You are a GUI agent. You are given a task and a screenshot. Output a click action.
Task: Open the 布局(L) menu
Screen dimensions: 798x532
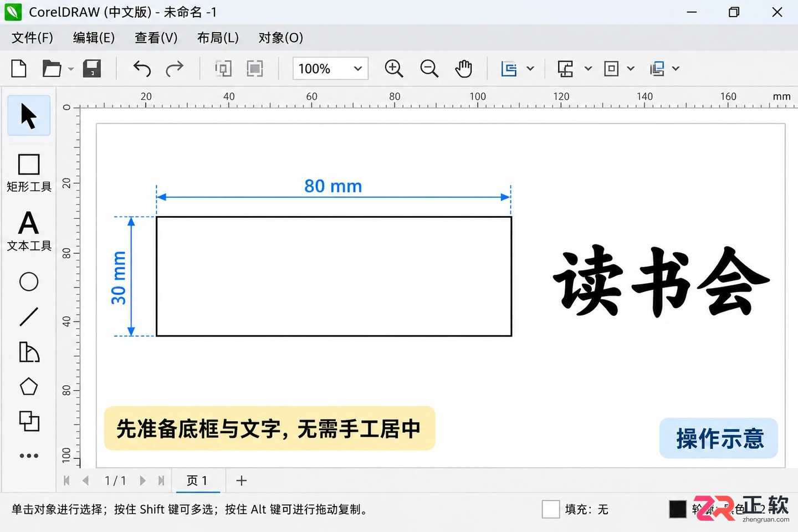click(x=218, y=38)
